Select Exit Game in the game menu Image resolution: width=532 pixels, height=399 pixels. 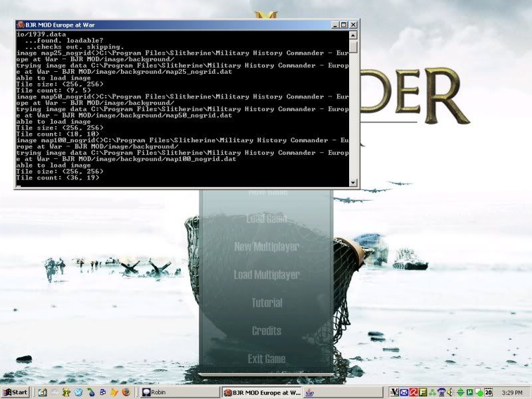pyautogui.click(x=267, y=359)
